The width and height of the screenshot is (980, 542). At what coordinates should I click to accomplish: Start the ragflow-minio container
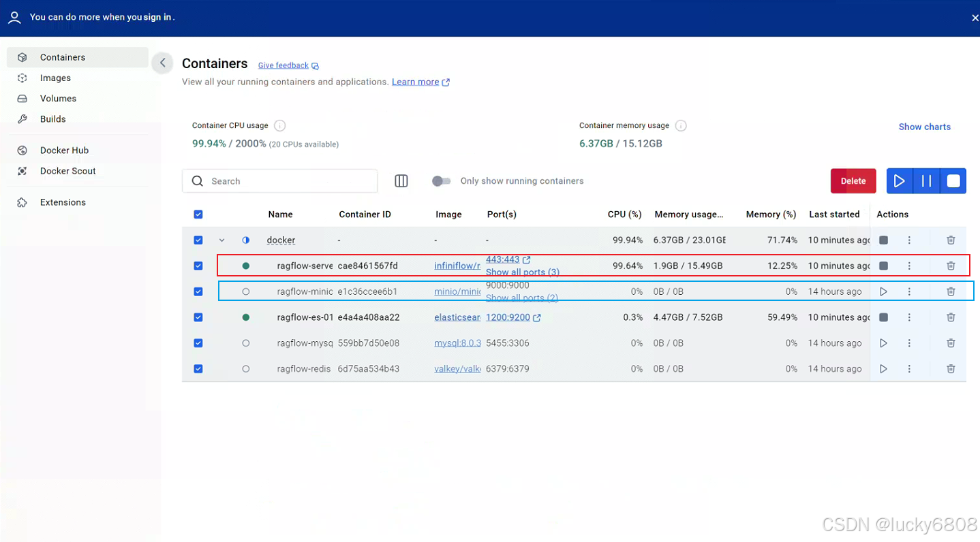point(883,291)
